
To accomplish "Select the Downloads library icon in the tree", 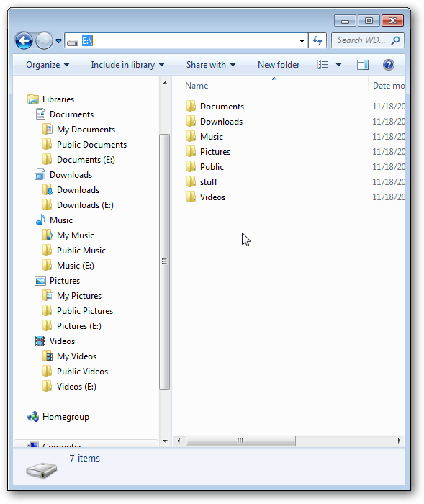I will 40,175.
